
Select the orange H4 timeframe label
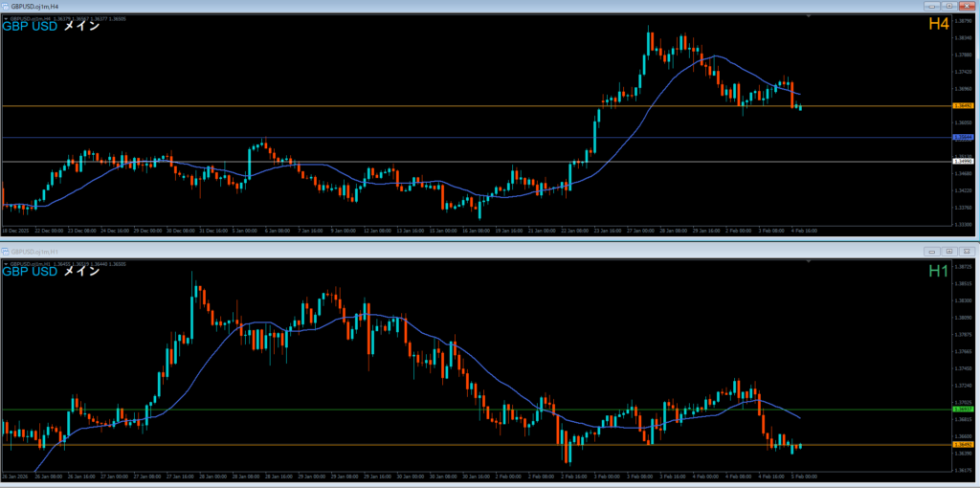(939, 25)
